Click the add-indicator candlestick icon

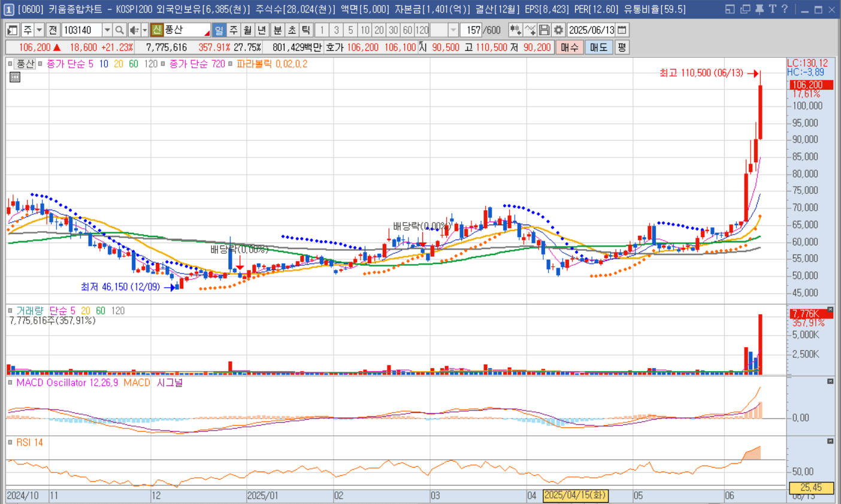[515, 30]
